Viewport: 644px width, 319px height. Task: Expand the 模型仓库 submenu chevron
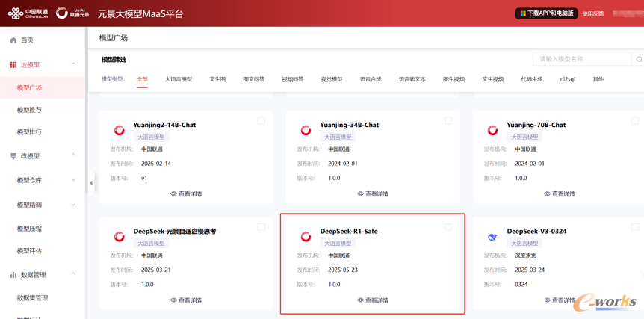(x=73, y=180)
